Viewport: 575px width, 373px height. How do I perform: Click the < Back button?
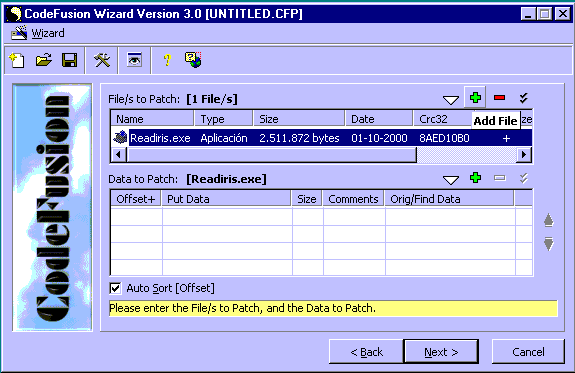366,352
